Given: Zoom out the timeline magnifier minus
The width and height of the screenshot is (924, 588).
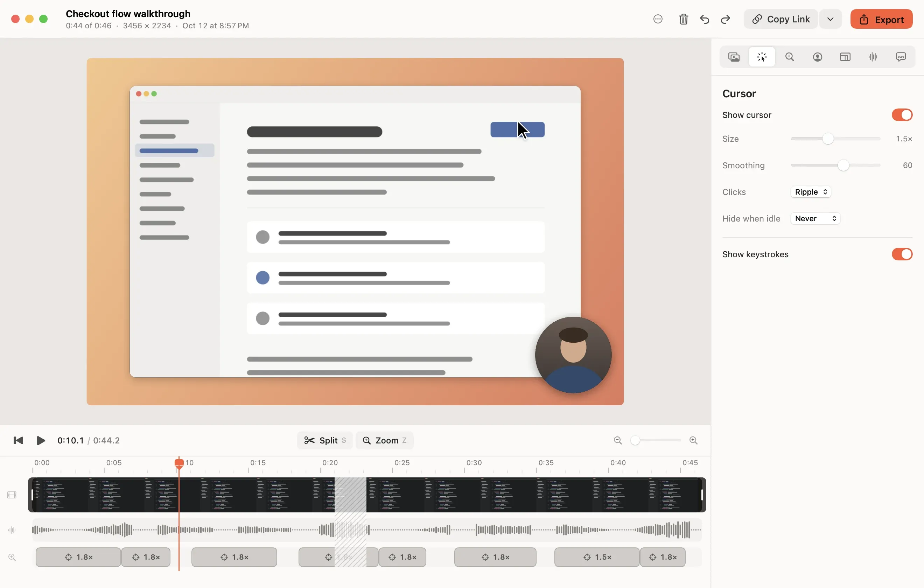Looking at the screenshot, I should (617, 440).
